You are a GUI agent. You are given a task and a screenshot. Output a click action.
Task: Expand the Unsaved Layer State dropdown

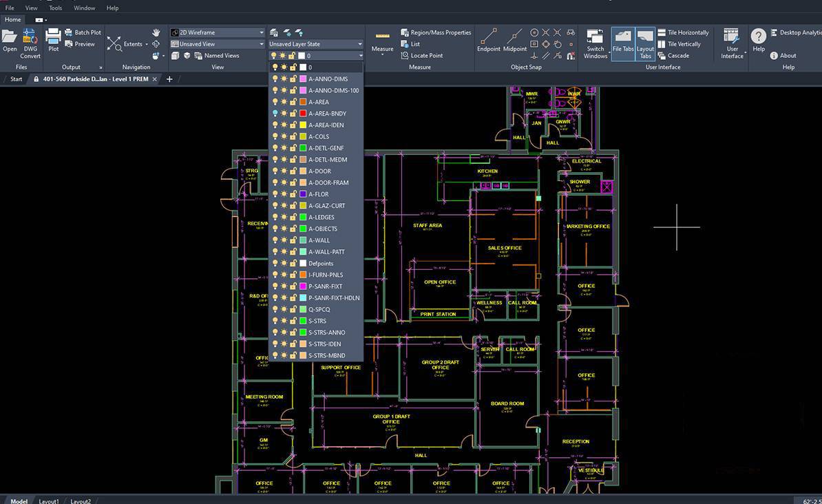[x=315, y=44]
